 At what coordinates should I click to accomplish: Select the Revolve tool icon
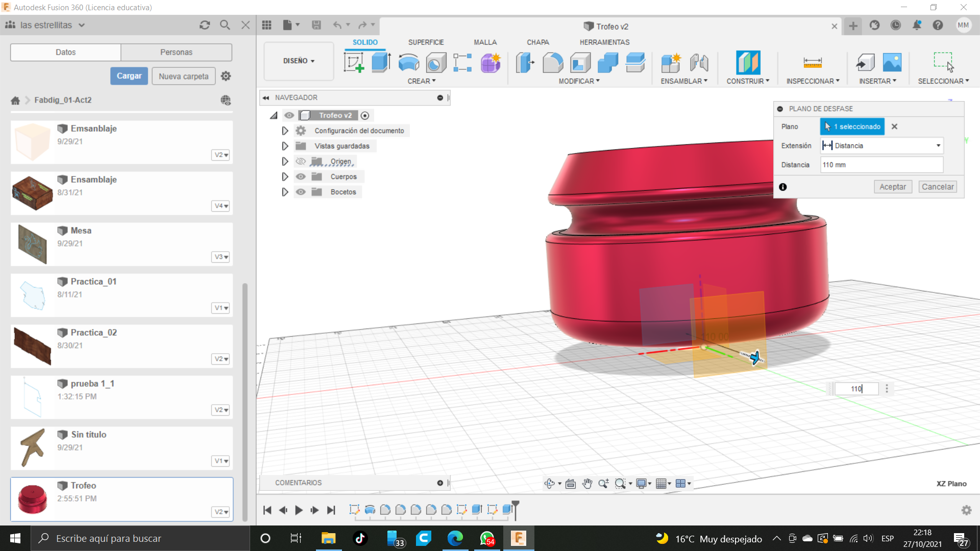click(x=408, y=63)
